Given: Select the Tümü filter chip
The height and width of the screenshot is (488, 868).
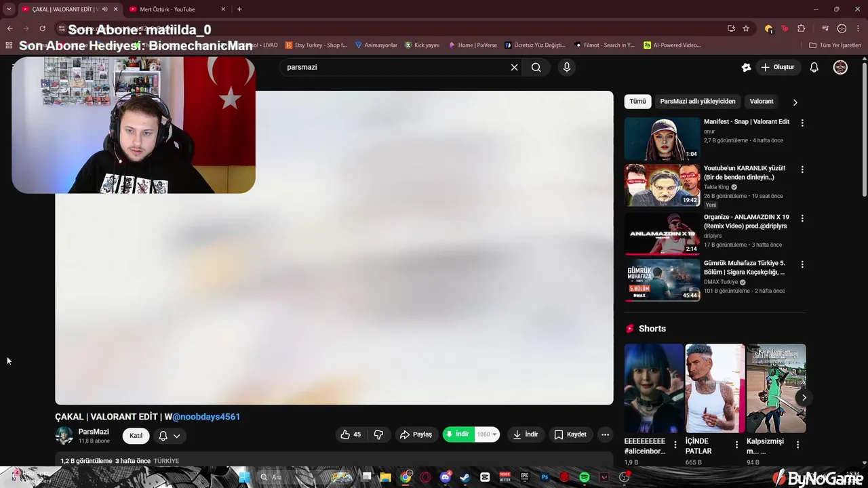Looking at the screenshot, I should pos(637,101).
